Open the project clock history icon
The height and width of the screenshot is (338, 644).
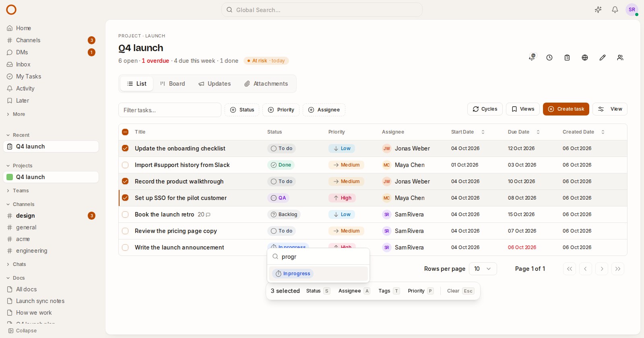(x=549, y=58)
